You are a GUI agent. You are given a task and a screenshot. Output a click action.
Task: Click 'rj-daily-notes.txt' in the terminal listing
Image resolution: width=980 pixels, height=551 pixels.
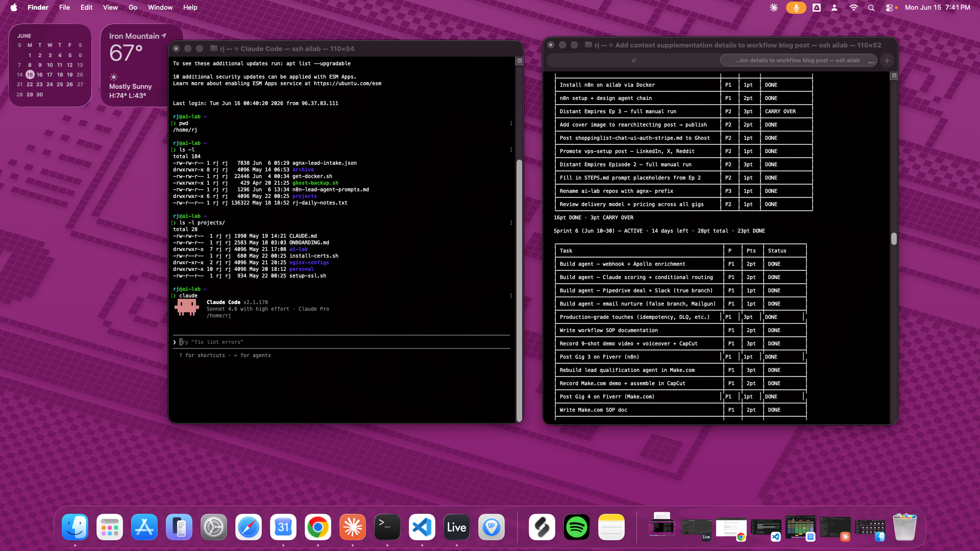pyautogui.click(x=320, y=203)
